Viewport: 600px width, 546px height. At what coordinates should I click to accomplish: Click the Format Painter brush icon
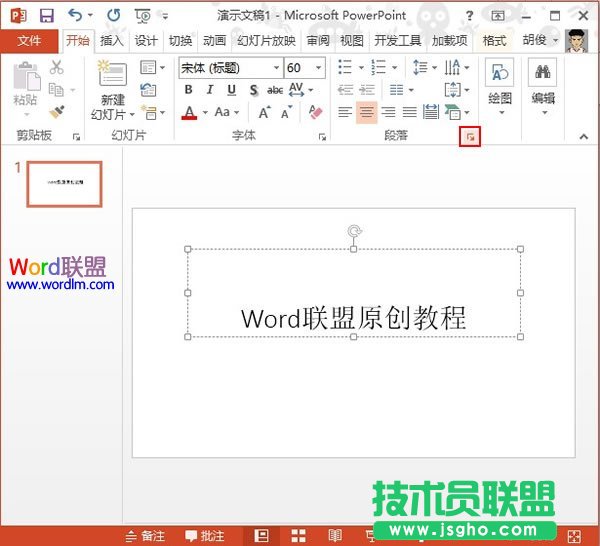56,112
